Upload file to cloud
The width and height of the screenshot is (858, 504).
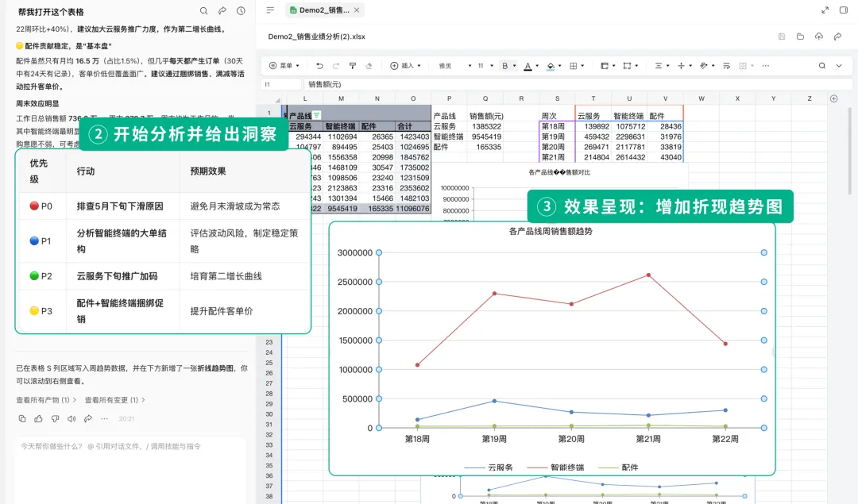(818, 37)
